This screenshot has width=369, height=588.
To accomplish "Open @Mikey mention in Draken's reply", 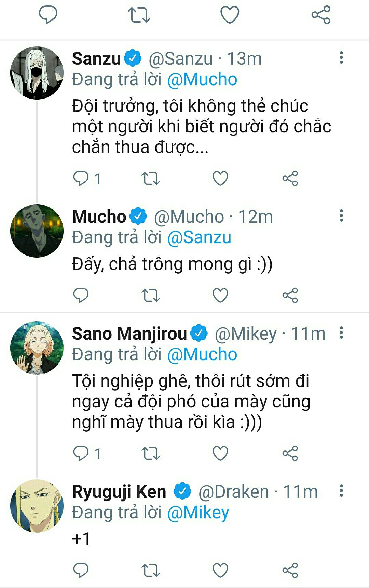I will pos(198,513).
